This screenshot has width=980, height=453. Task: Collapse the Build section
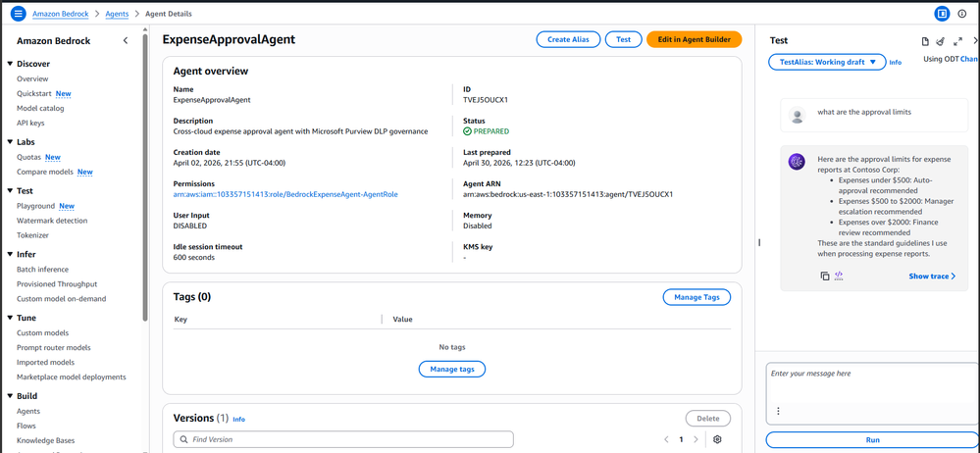pyautogui.click(x=10, y=395)
